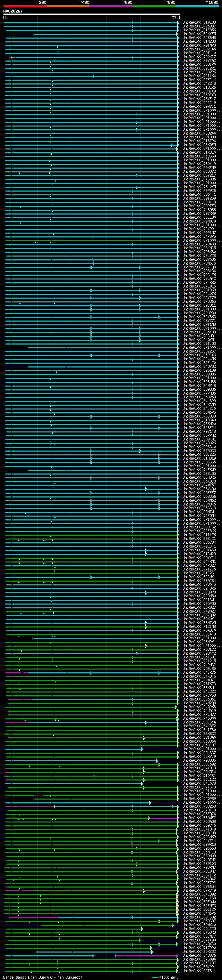Open hit UniRef100_C1E856

(x=199, y=30)
